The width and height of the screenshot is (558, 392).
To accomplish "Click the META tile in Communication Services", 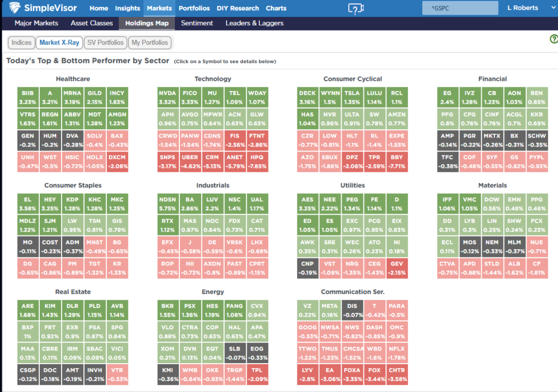I will [x=330, y=310].
